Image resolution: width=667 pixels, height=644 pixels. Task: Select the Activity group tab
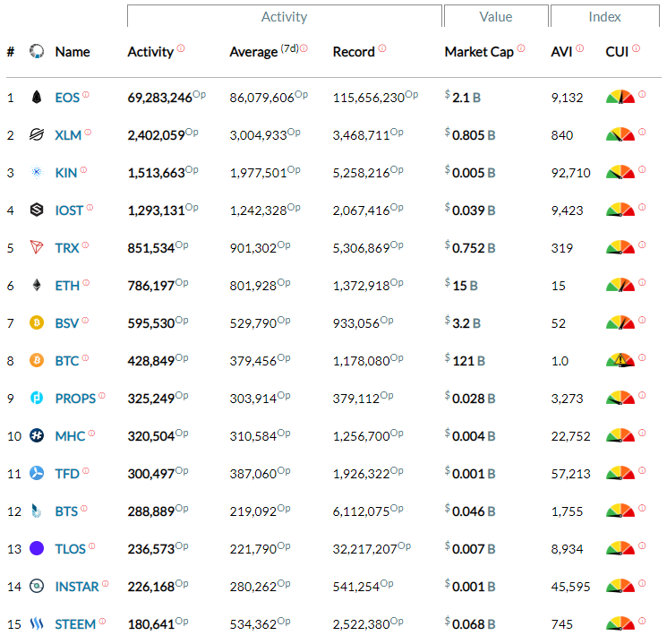(284, 17)
